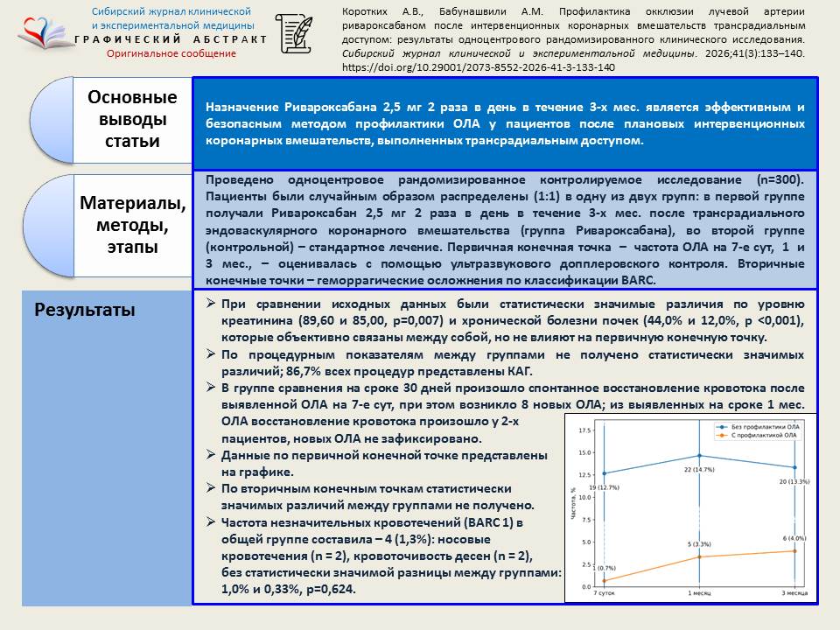The width and height of the screenshot is (840, 630).
Task: Click the bullet arrow before 'При сравнении исходных данных'
Action: coord(211,304)
